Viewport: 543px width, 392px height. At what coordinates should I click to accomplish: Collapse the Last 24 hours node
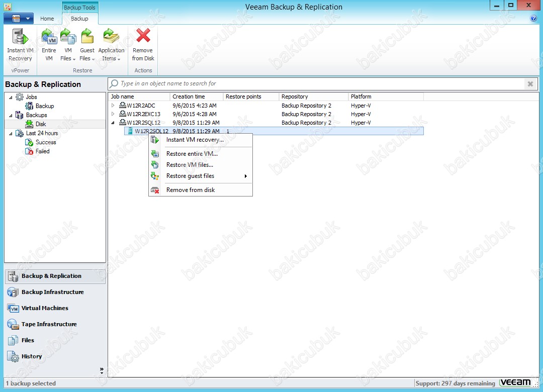click(11, 133)
